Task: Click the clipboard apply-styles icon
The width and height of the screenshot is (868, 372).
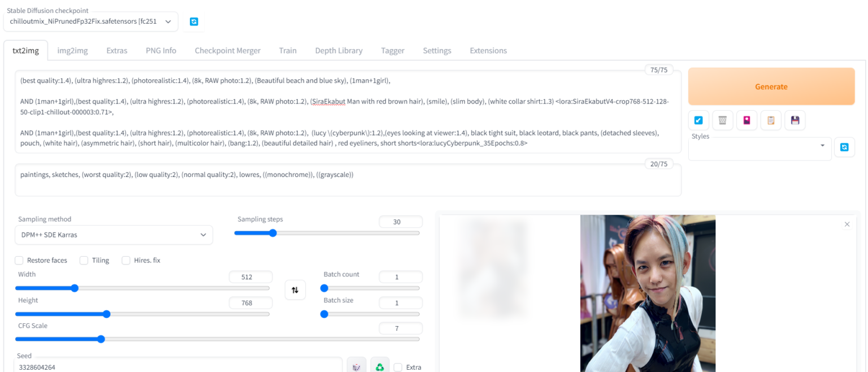Action: [771, 120]
